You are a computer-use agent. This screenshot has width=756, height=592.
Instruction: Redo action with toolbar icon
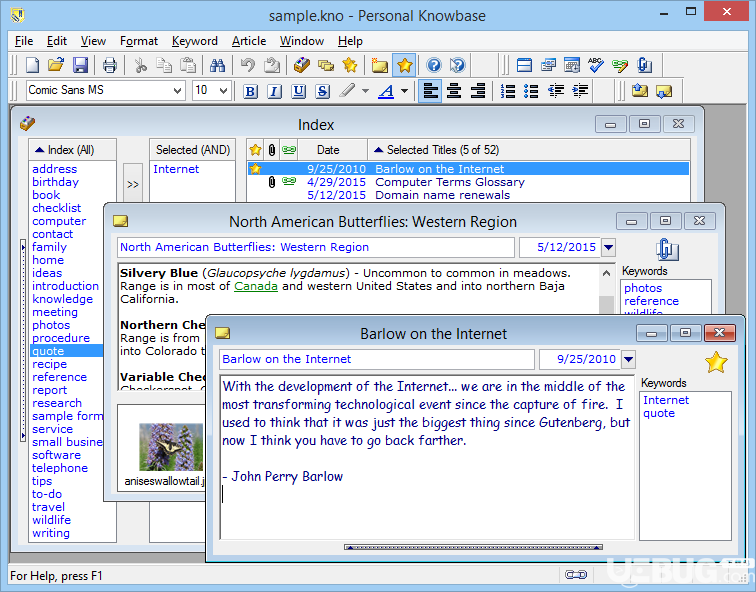coord(271,65)
